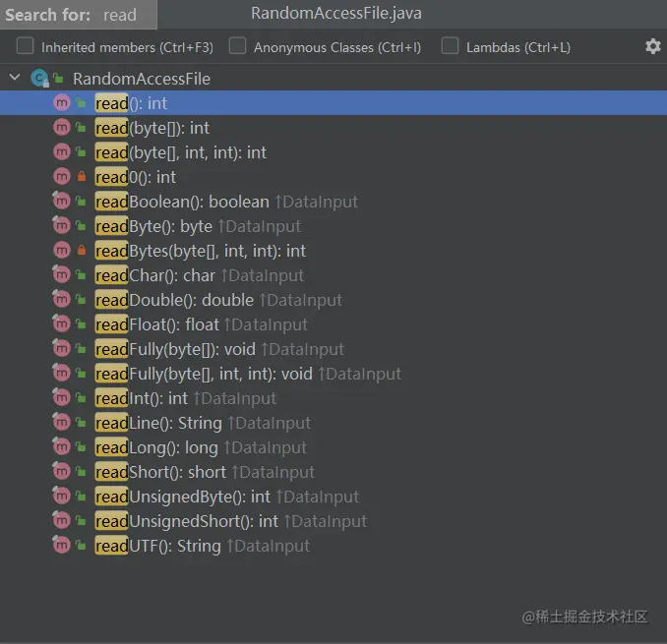Viewport: 667px width, 644px height.
Task: Select readDouble(): double method
Action: tap(218, 300)
